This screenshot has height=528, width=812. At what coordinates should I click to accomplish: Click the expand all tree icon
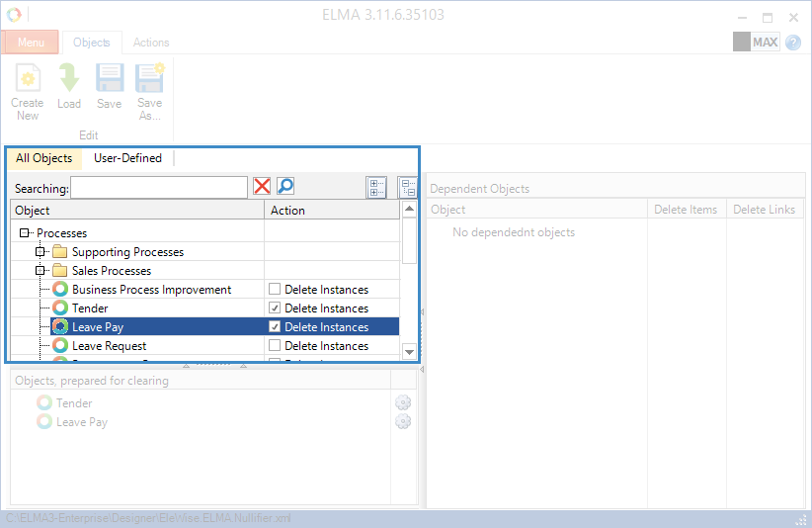tap(375, 187)
